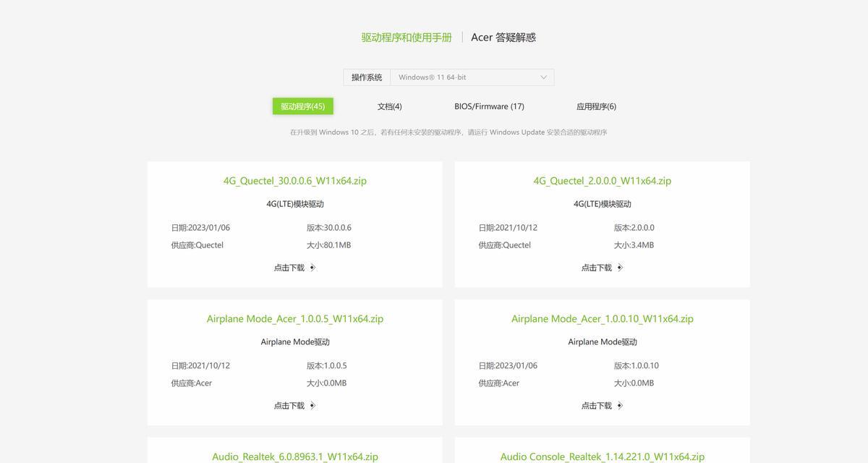
Task: Open Airplane Mode_Acer_1.0.0.5_W11x64.zip link
Action: pos(295,319)
